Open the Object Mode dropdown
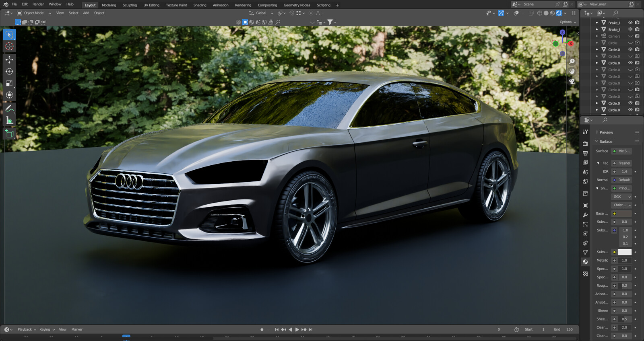 [x=34, y=13]
